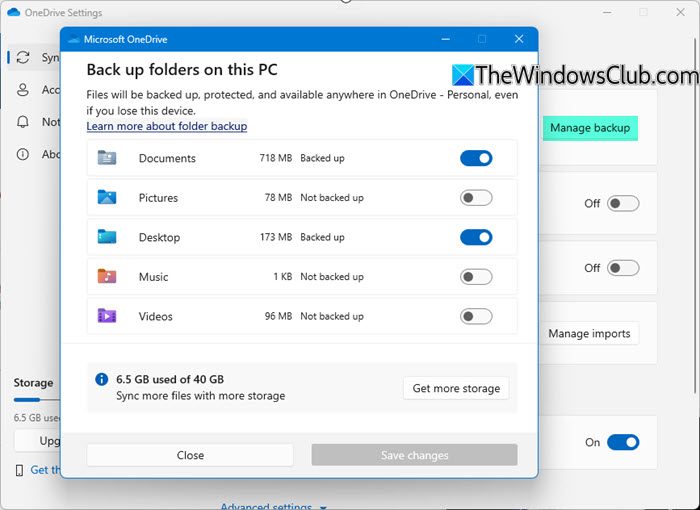Viewport: 700px width, 510px height.
Task: Click the Upgrade button under Storage
Action: coord(38,441)
